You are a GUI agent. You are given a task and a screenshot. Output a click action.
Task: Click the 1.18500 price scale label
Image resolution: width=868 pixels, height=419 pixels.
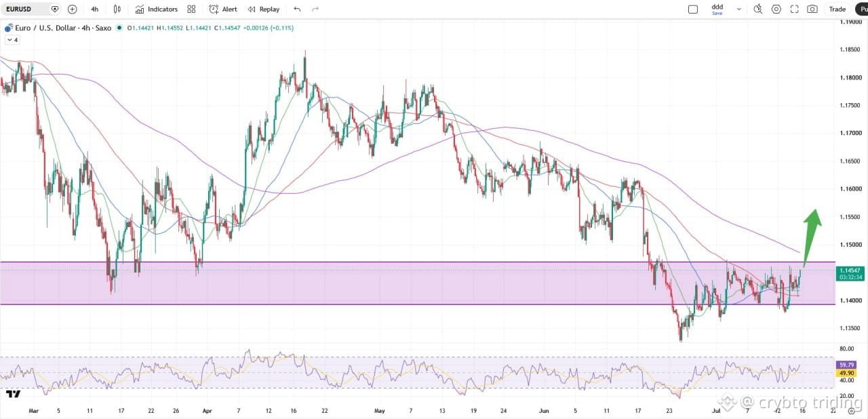pos(851,49)
